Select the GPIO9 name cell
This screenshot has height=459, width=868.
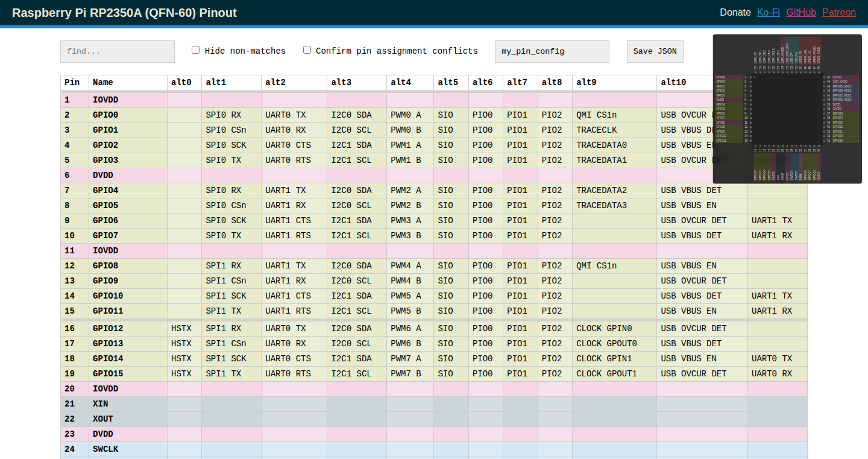(128, 281)
